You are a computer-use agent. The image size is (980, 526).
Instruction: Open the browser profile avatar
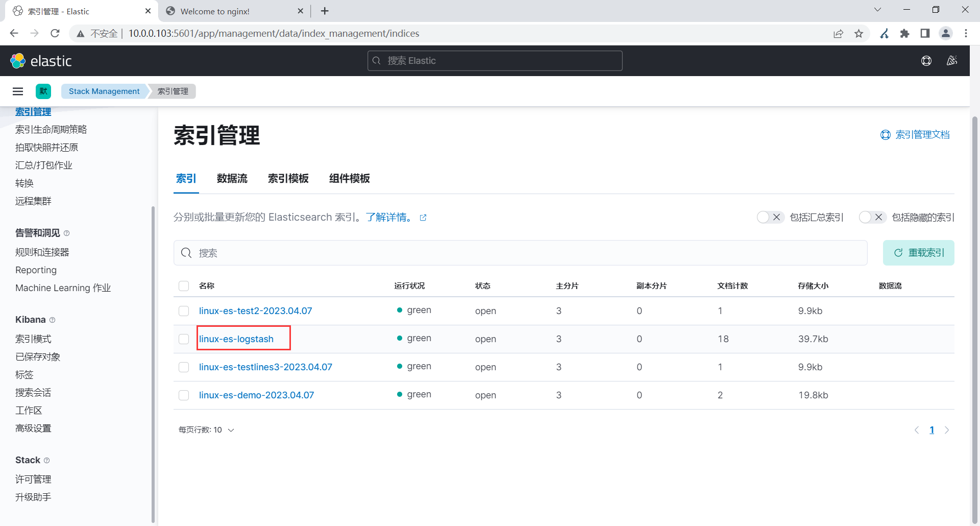(946, 33)
